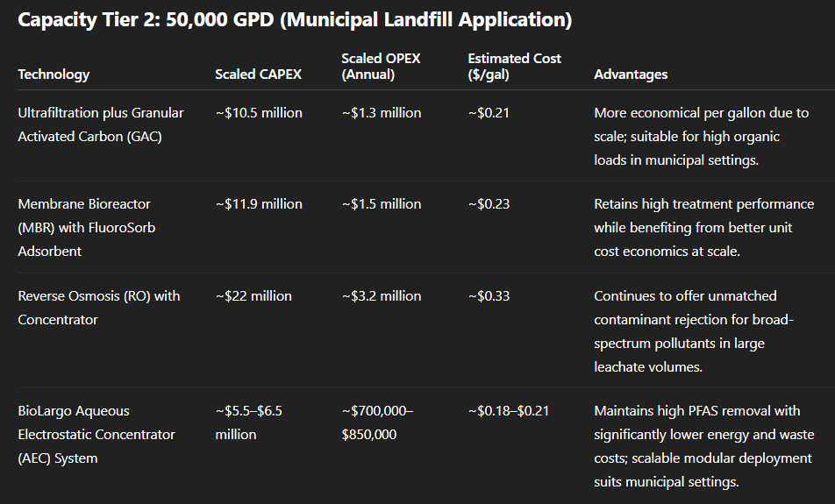The height and width of the screenshot is (504, 835).
Task: Select the '~$0.23' cost per gallon cell
Action: coord(489,204)
